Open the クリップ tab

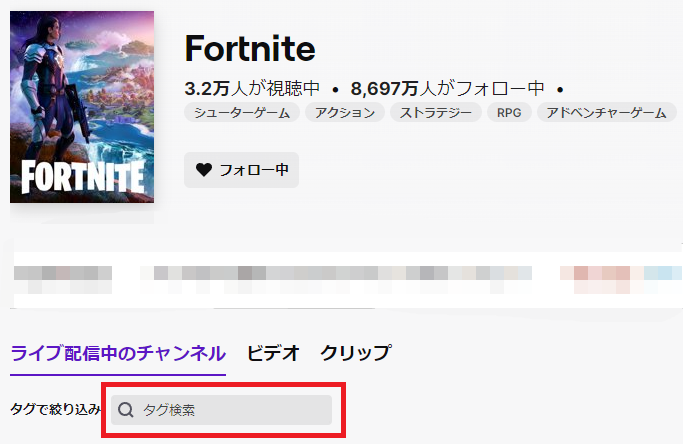click(x=355, y=352)
